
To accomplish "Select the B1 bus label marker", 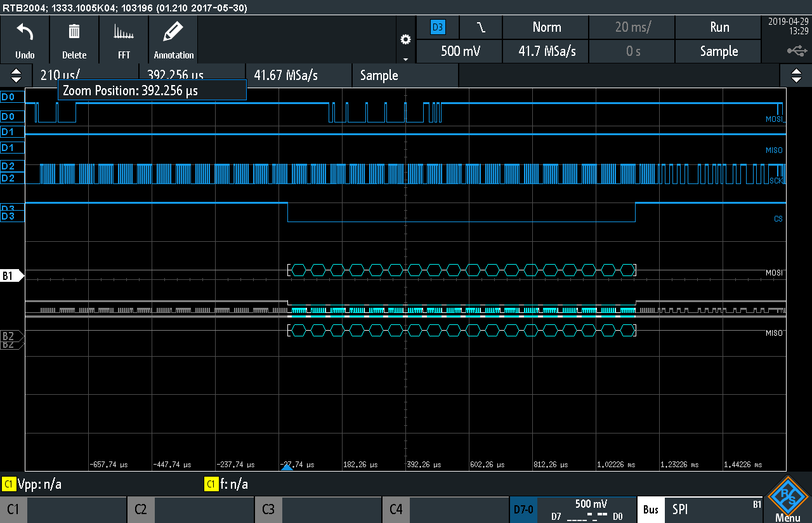I will tap(13, 275).
